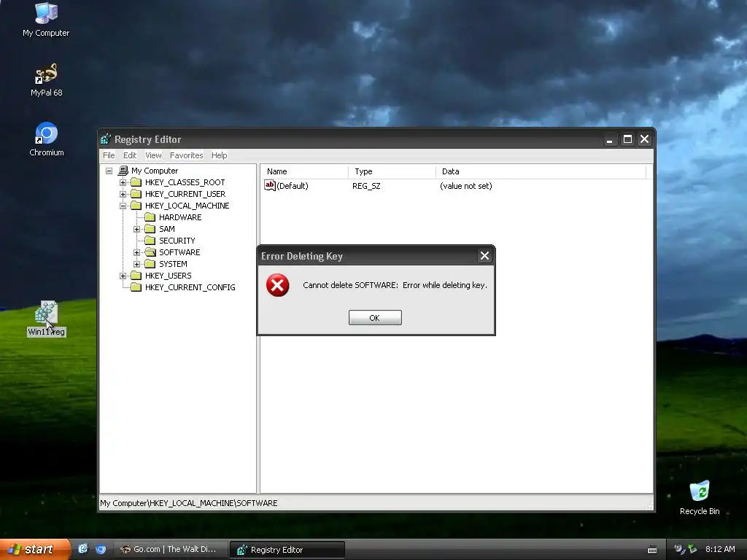Select the open SOFTWARE folder icon
The image size is (747, 560).
click(150, 252)
